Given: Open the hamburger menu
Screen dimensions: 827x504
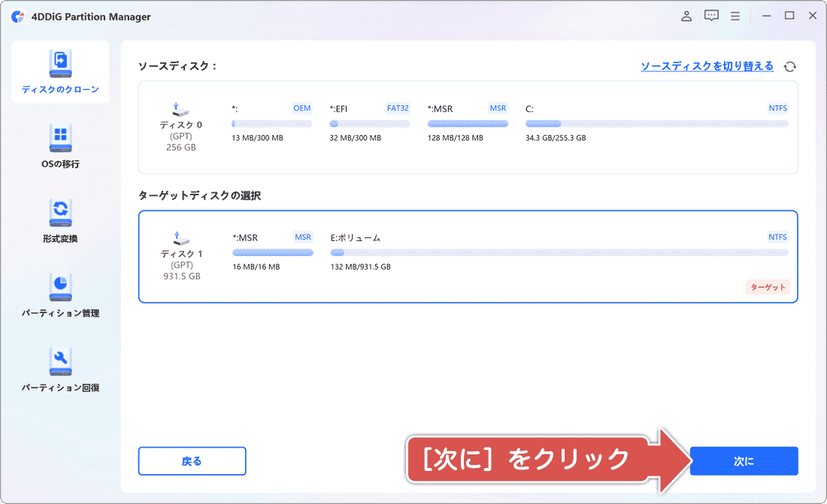Looking at the screenshot, I should pos(735,15).
